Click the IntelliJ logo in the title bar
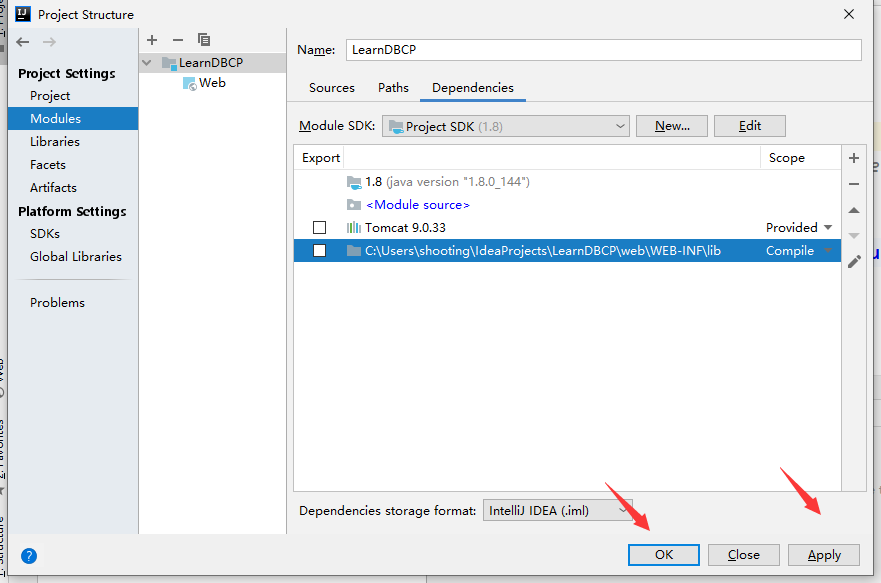881x583 pixels. 23,14
